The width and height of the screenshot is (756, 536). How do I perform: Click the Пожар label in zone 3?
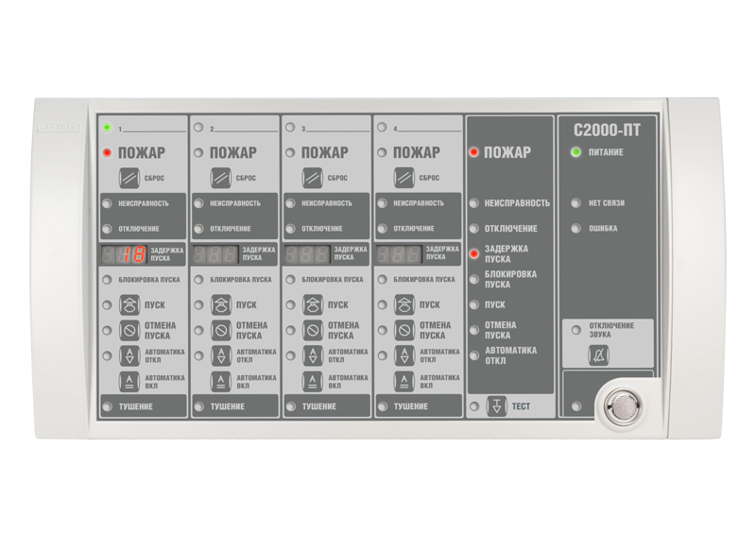pyautogui.click(x=324, y=152)
